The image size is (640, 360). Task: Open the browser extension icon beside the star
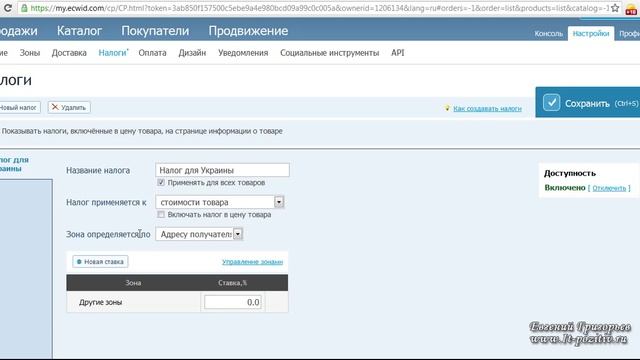[631, 9]
